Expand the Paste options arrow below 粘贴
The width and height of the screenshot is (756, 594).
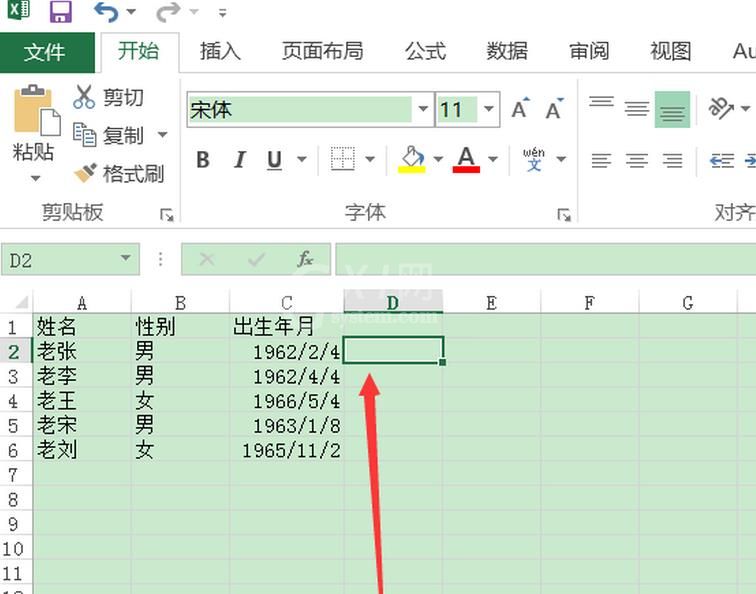[35, 178]
